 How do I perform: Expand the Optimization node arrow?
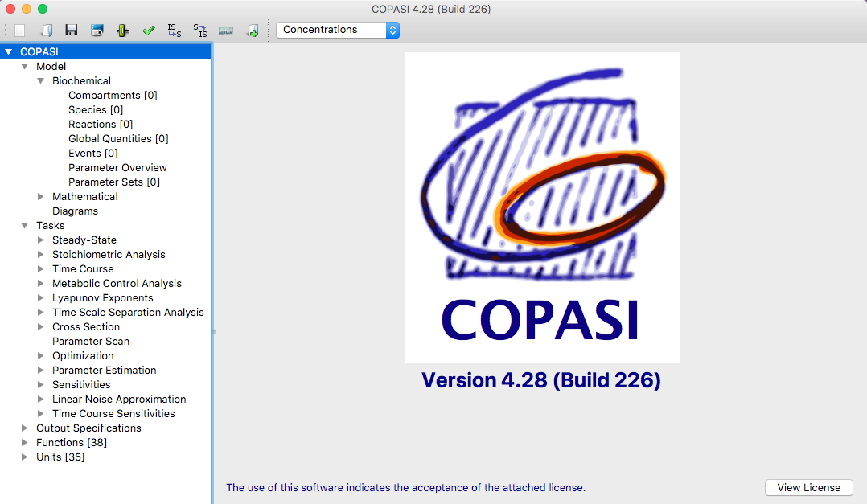40,356
